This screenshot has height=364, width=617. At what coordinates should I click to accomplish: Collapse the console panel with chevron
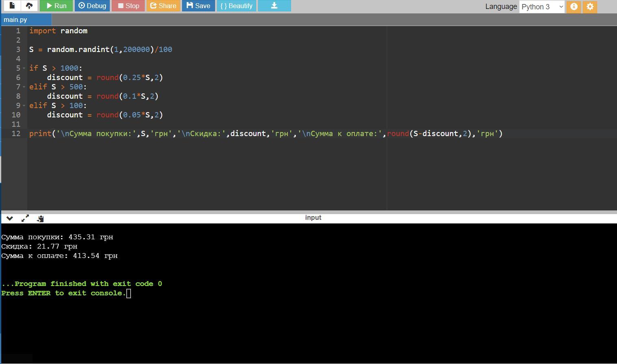tap(10, 218)
